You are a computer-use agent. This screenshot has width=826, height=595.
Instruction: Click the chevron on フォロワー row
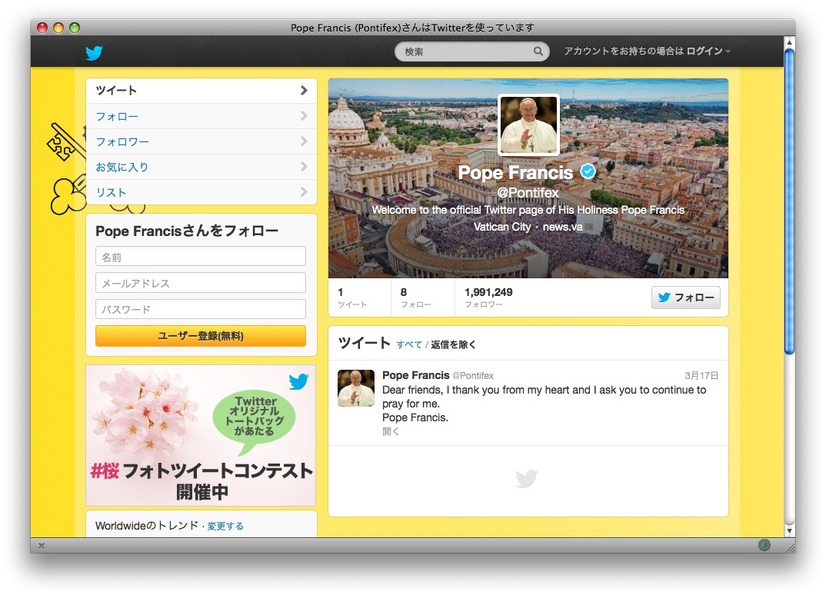304,141
